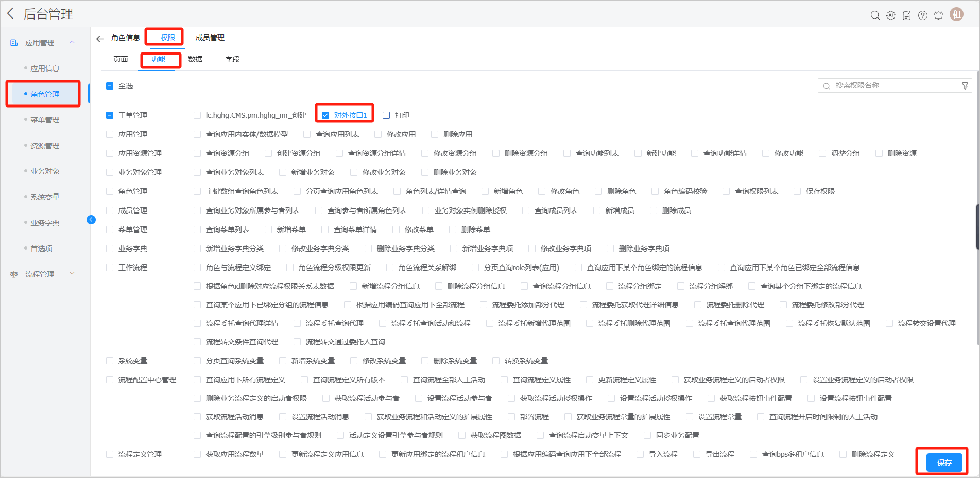The image size is (980, 478).
Task: Collapse sidebar with the blue round arrow
Action: [91, 220]
